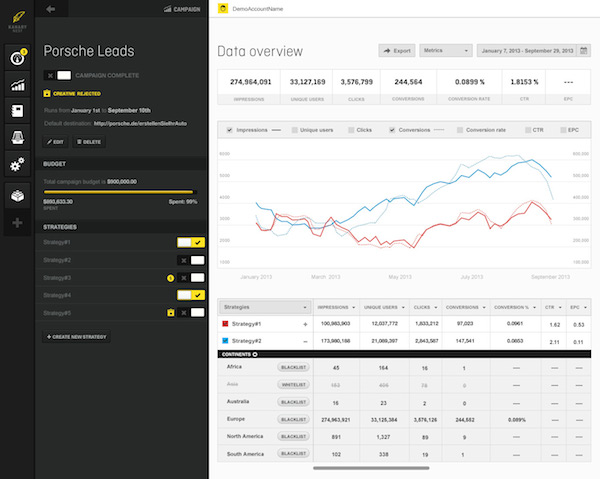Toggle Strategy#5 switch on
The width and height of the screenshot is (600, 479).
pos(191,313)
